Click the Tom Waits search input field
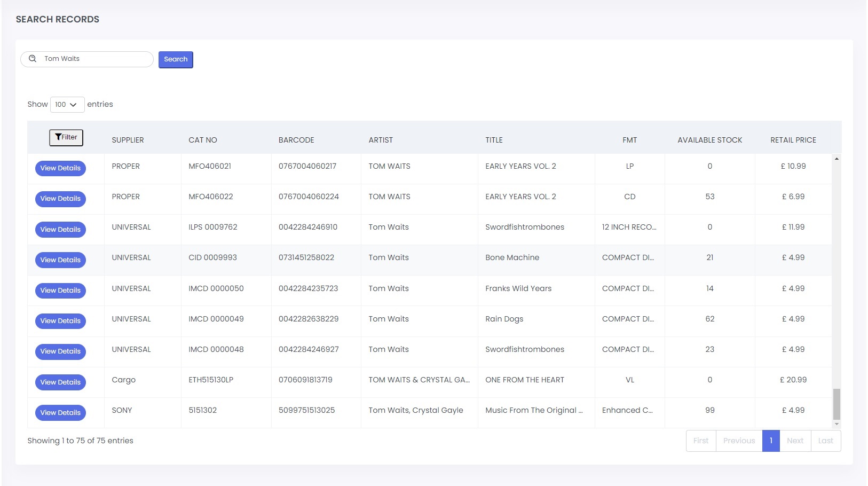868x486 pixels. coord(96,59)
